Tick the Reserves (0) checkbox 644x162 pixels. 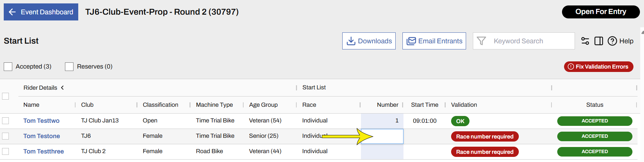click(x=69, y=67)
